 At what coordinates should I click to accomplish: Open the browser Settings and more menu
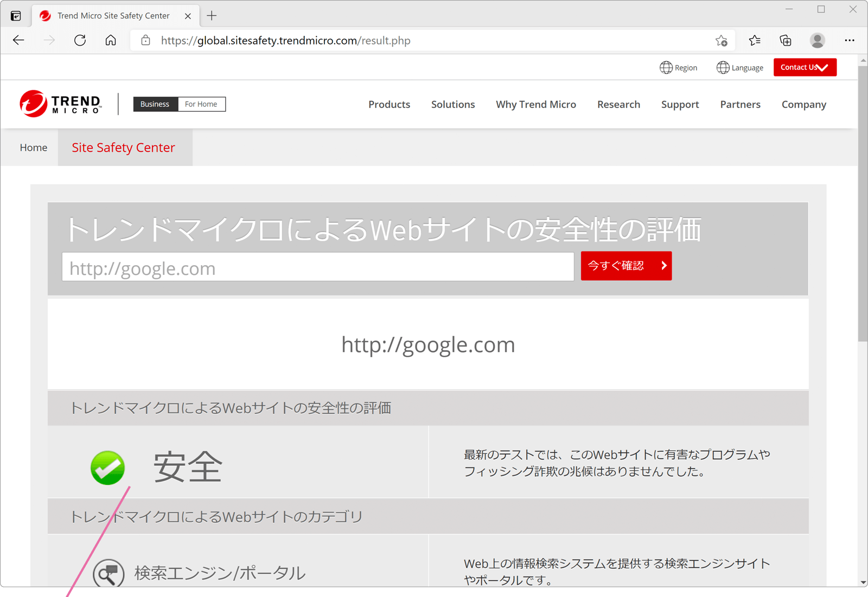pyautogui.click(x=850, y=41)
